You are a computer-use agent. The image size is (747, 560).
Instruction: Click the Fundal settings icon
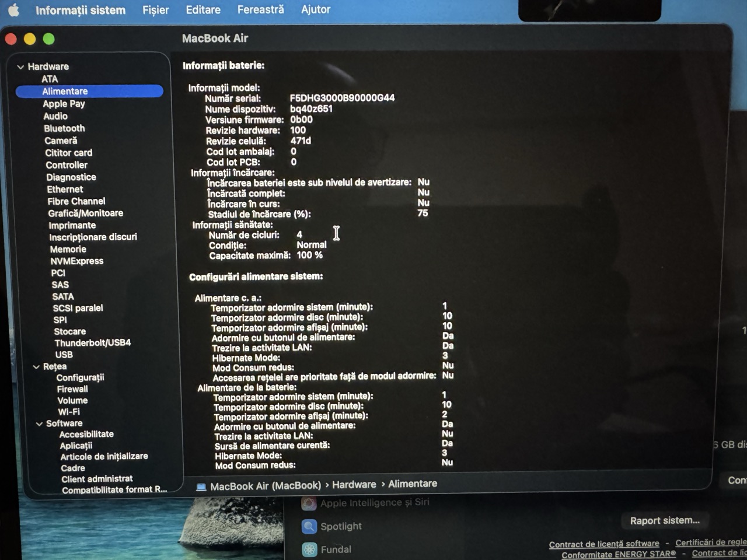(309, 549)
